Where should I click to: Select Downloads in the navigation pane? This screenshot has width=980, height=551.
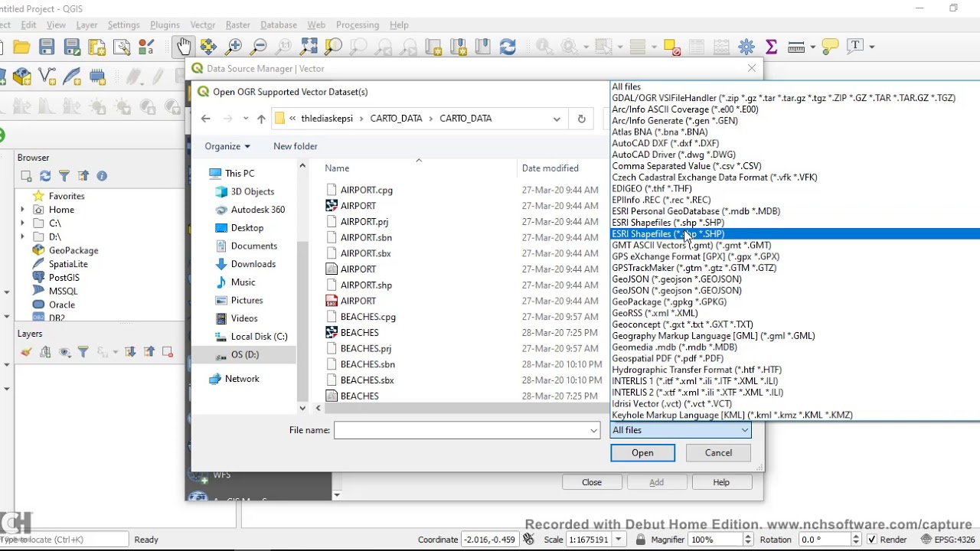click(x=253, y=264)
